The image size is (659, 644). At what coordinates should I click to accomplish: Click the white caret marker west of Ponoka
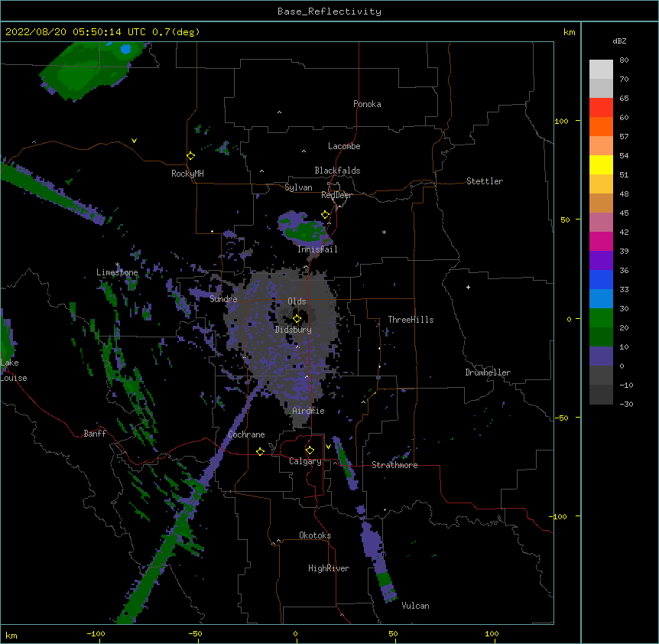pos(280,112)
